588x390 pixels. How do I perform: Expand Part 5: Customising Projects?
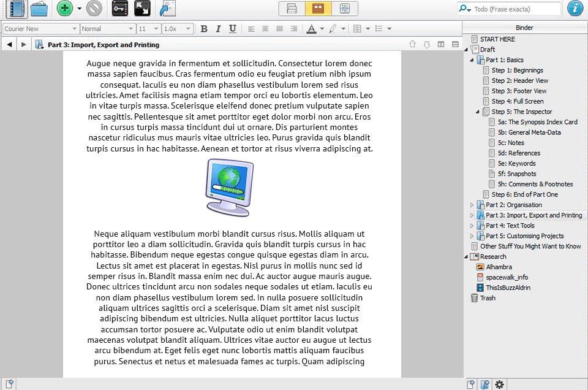(x=472, y=236)
